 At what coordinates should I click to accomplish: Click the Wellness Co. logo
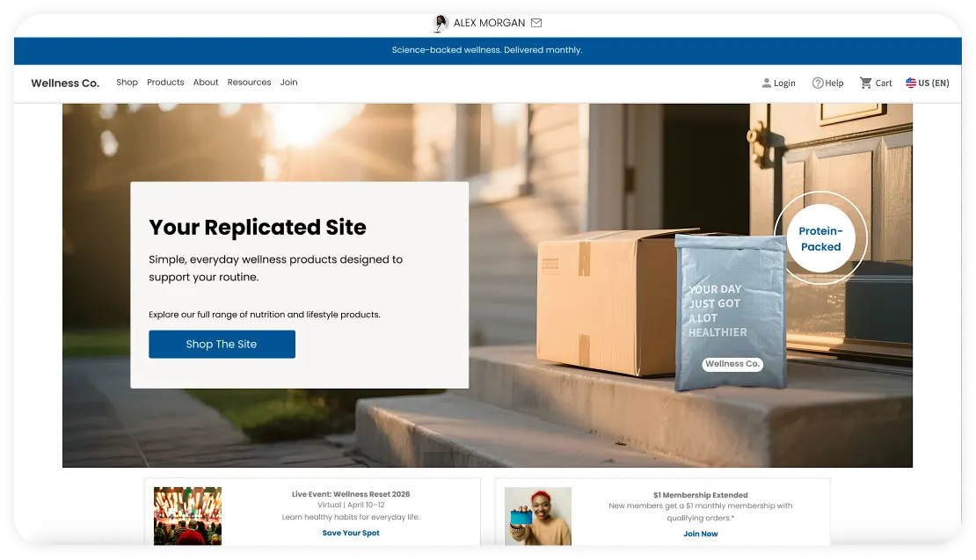point(65,83)
